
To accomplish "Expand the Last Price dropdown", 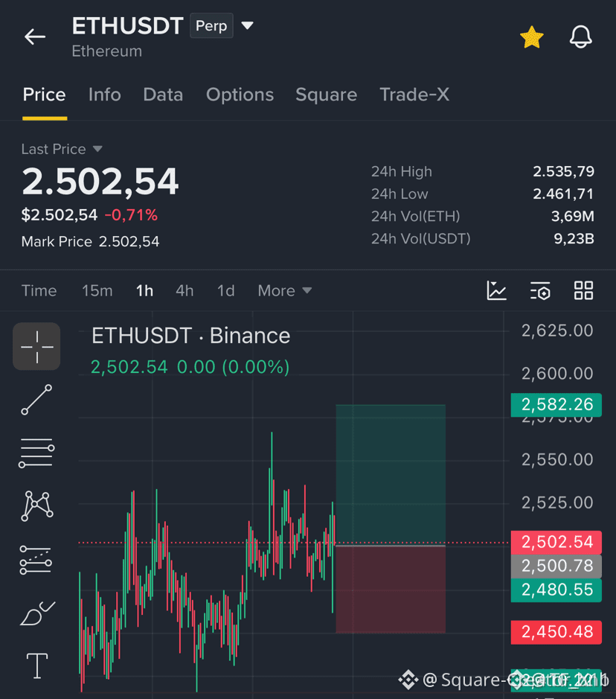I will tap(62, 149).
